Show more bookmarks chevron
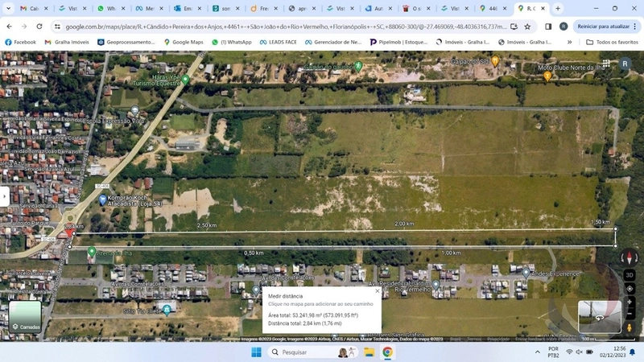Image resolution: width=644 pixels, height=362 pixels. pyautogui.click(x=570, y=42)
